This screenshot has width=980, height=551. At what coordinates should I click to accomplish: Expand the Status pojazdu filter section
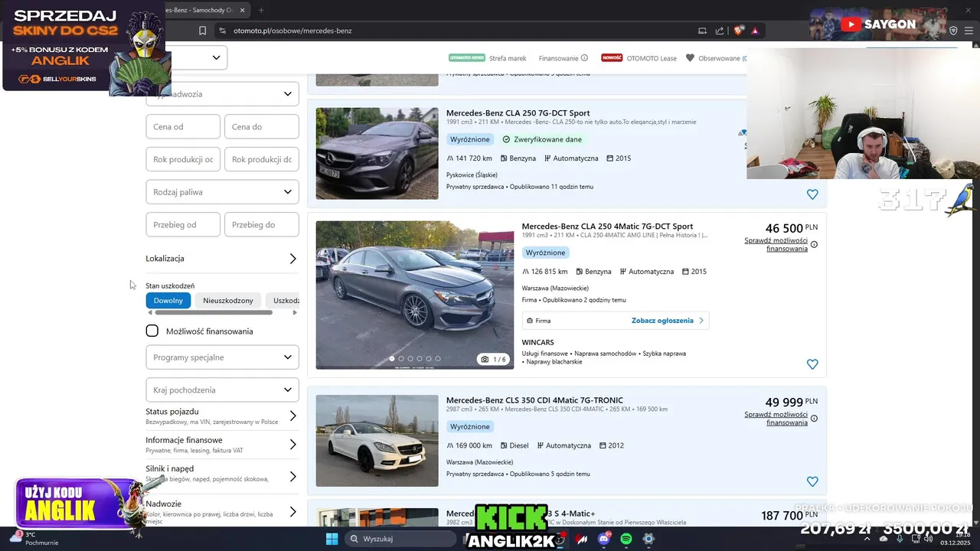[x=222, y=416]
